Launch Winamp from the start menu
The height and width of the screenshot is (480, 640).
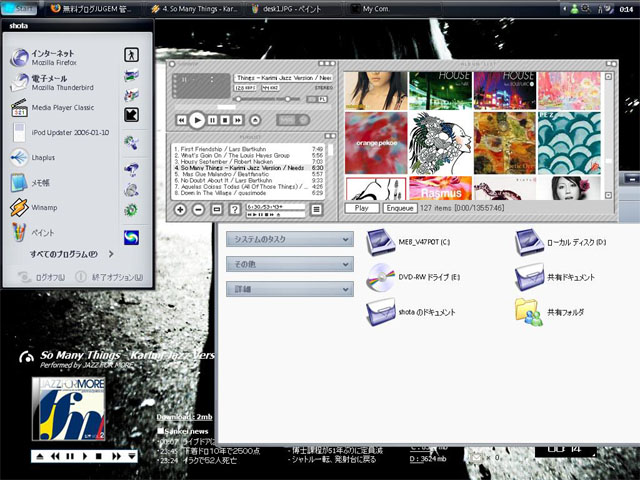click(x=33, y=207)
